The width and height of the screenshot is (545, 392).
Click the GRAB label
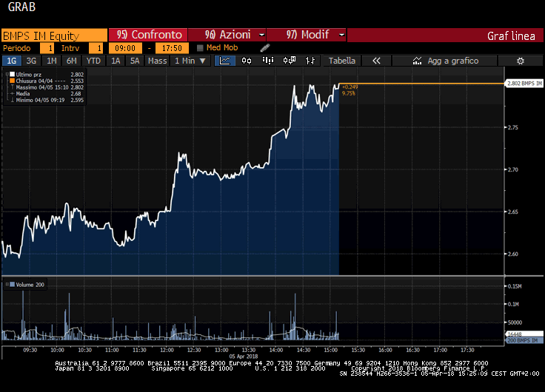pyautogui.click(x=21, y=7)
